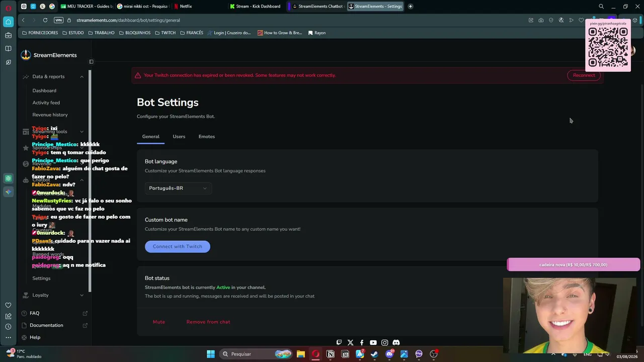Image resolution: width=644 pixels, height=362 pixels.
Task: Open the Opera sidebar home icon
Action: coord(8,22)
